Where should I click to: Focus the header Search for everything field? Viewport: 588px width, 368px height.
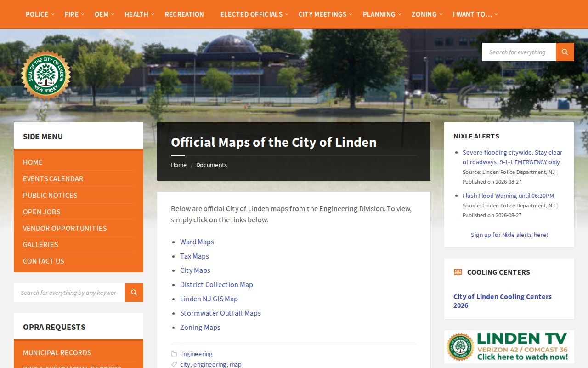[x=519, y=52]
